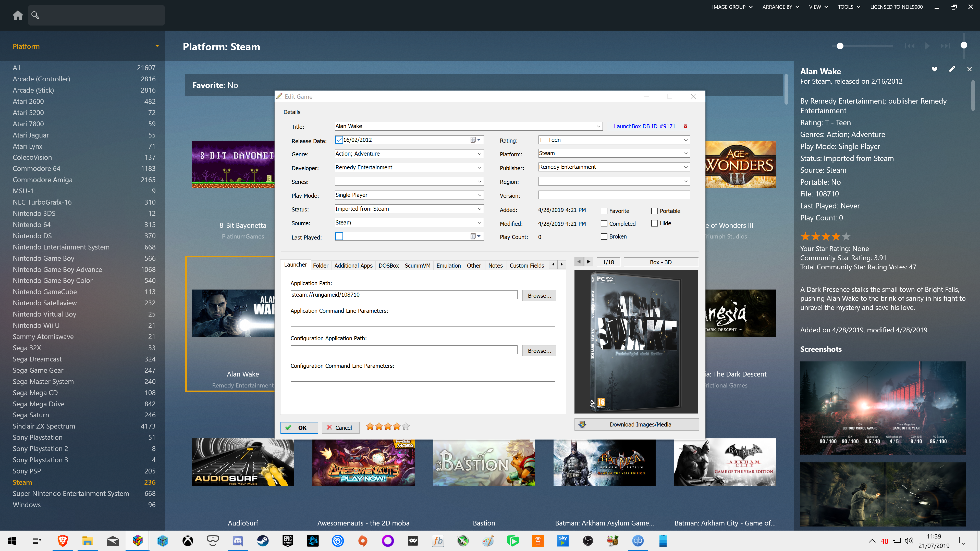Click next track music control
980x551 pixels.
tap(945, 46)
